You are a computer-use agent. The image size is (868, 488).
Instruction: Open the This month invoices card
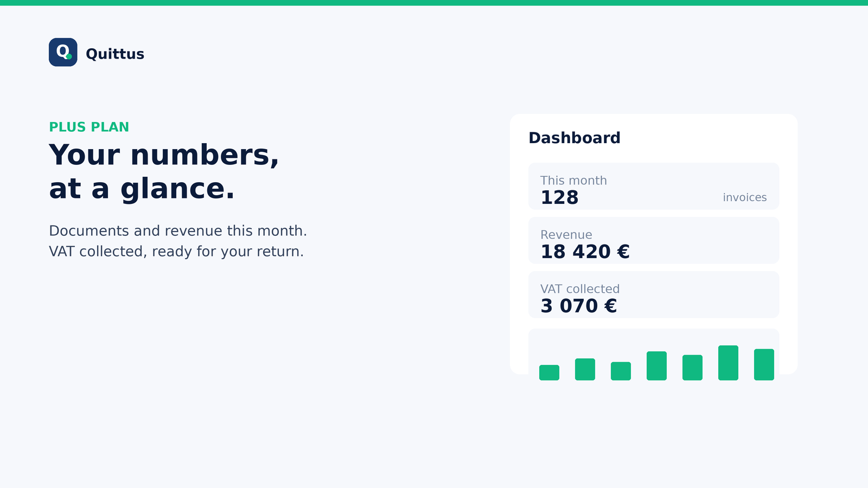[x=654, y=186]
